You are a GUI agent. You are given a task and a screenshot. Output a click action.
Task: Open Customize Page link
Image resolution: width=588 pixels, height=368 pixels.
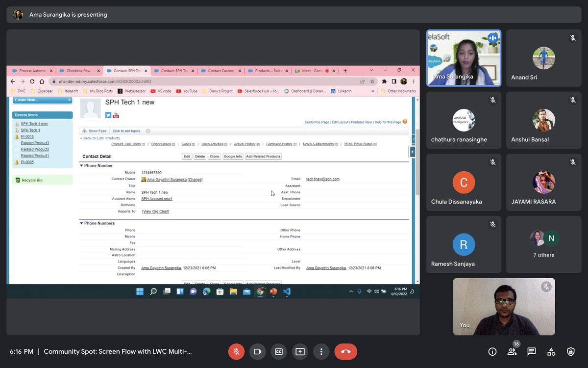pos(317,122)
